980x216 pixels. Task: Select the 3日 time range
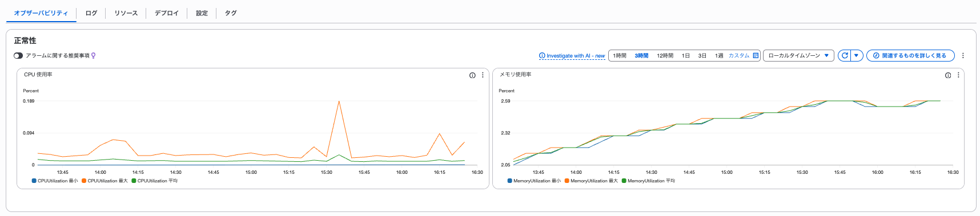coord(702,56)
